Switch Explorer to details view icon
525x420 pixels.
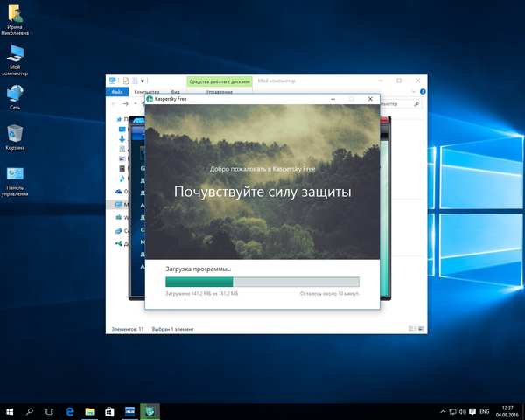point(412,329)
